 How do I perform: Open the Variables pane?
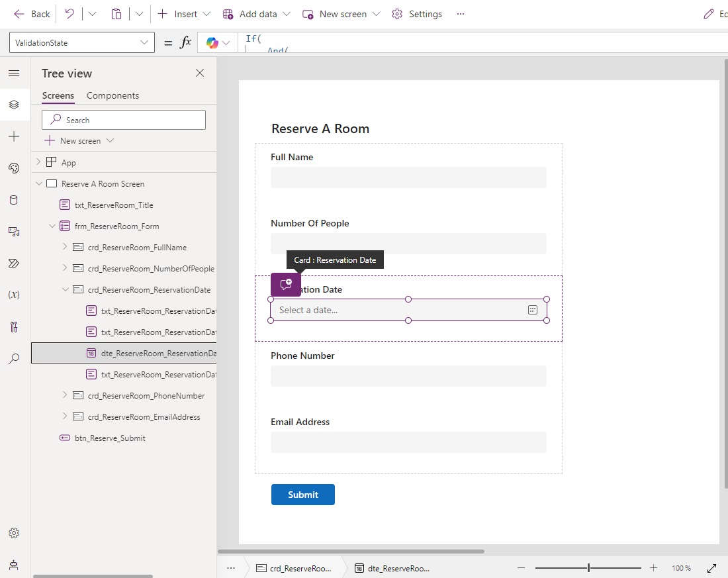15,295
